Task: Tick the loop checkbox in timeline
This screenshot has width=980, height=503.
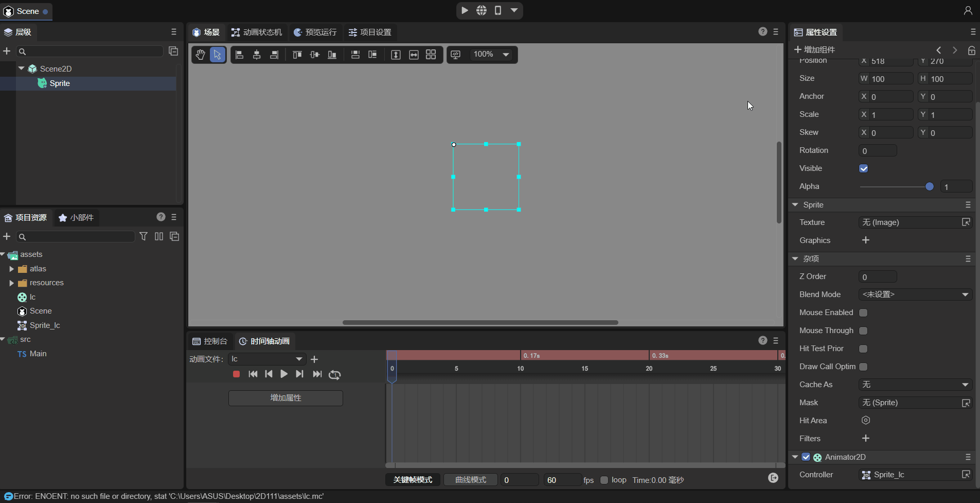Action: [604, 480]
